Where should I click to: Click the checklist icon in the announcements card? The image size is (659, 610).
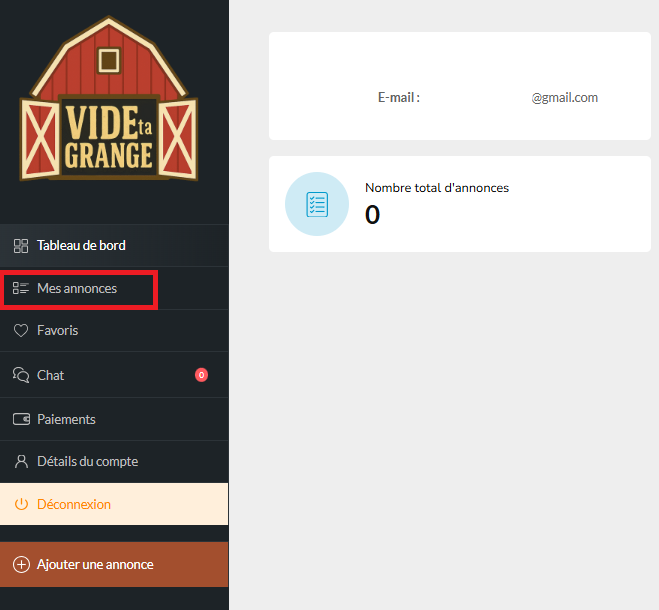(317, 204)
